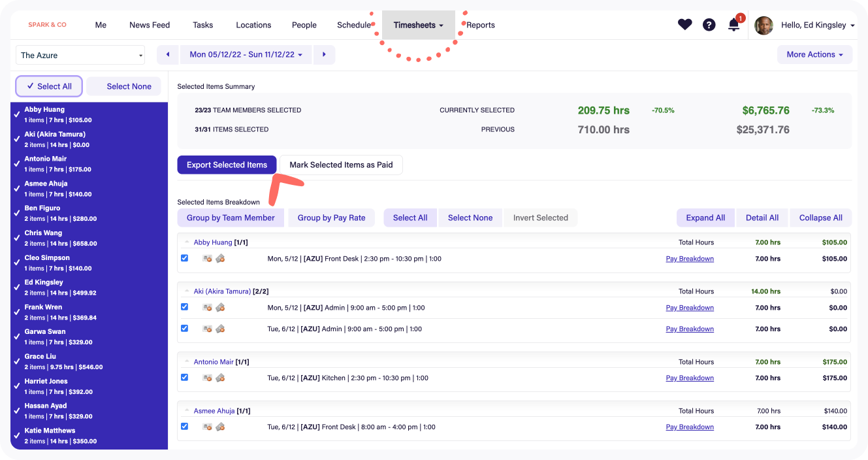Uncheck Abby Huang's Front Desk shift checkbox
This screenshot has width=868, height=460.
click(x=184, y=258)
